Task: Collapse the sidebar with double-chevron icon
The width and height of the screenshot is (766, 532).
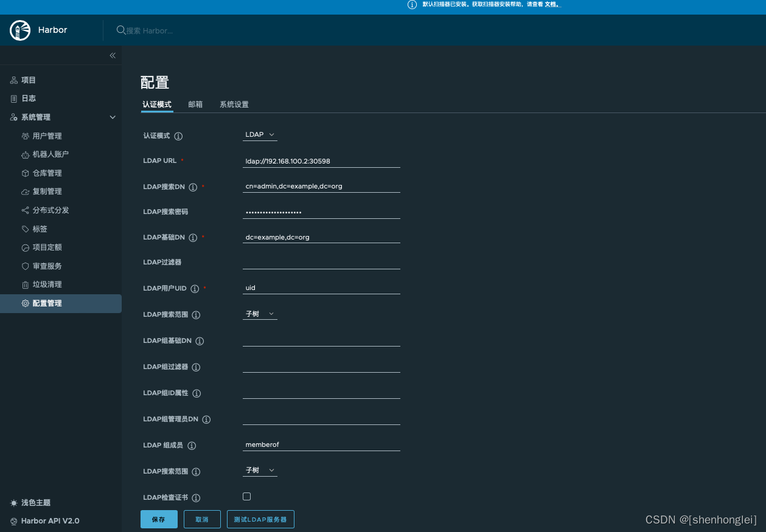Action: point(113,55)
